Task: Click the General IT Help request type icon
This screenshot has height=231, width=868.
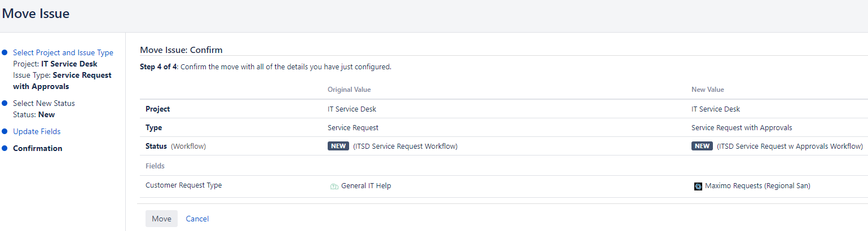Action: (334, 186)
